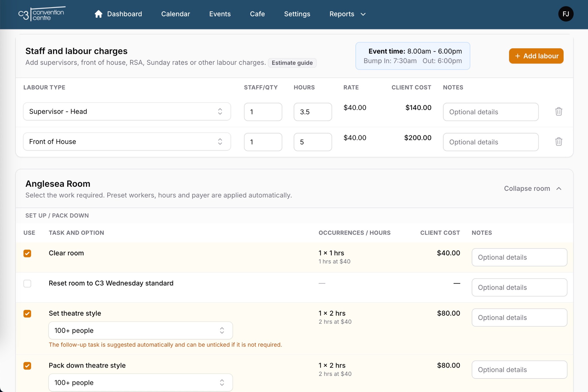Click the home icon beside Dashboard
Screen dimensions: 588x392
tap(98, 14)
